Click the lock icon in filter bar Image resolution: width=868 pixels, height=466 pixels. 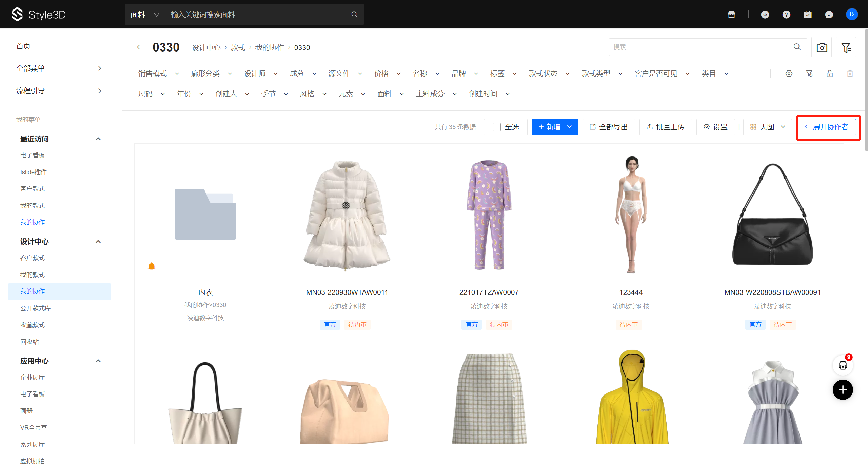click(829, 74)
